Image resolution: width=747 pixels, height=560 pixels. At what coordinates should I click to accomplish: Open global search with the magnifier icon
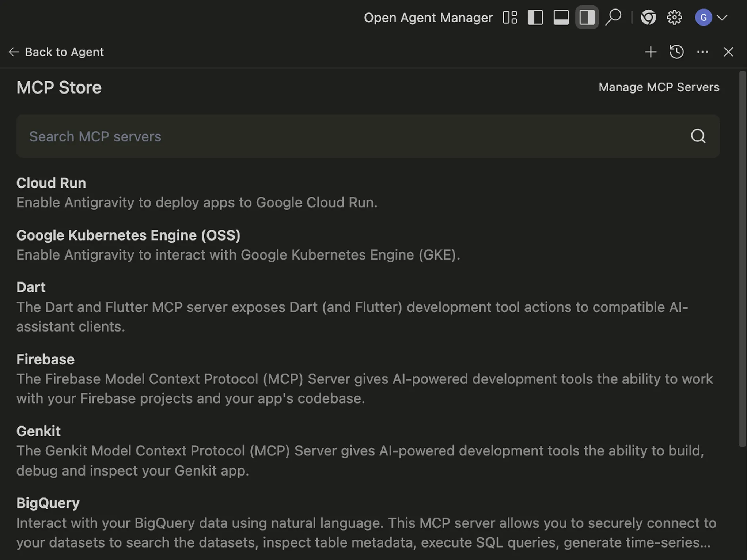coord(614,17)
